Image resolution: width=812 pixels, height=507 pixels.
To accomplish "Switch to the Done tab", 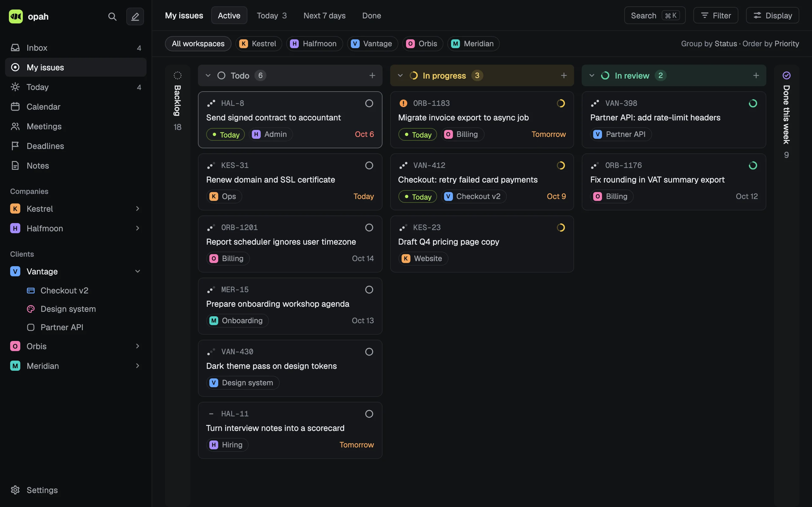I will [x=371, y=16].
